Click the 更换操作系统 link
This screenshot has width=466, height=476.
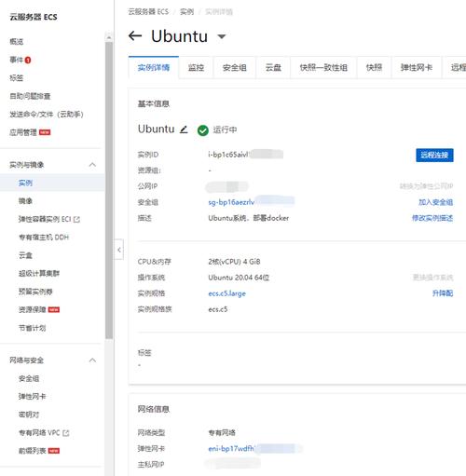pos(432,278)
